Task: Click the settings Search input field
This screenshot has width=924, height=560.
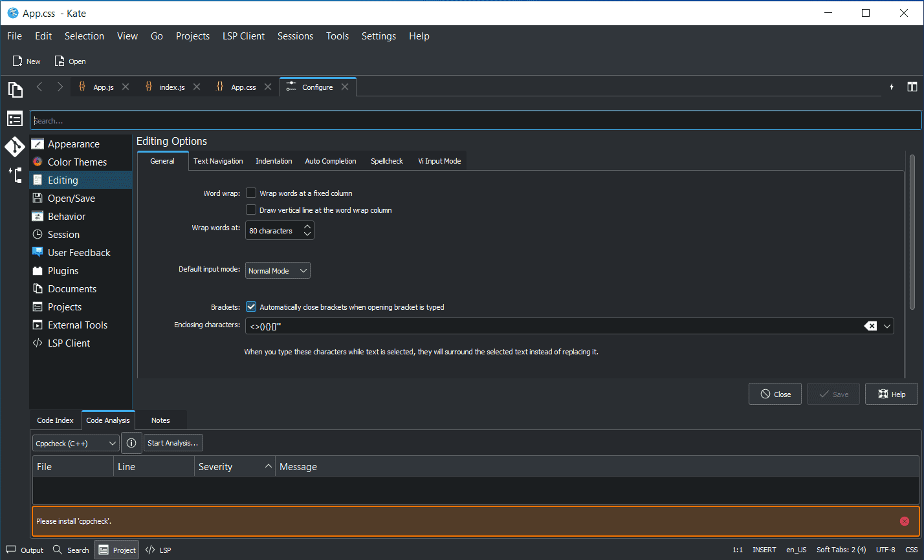Action: tap(476, 120)
